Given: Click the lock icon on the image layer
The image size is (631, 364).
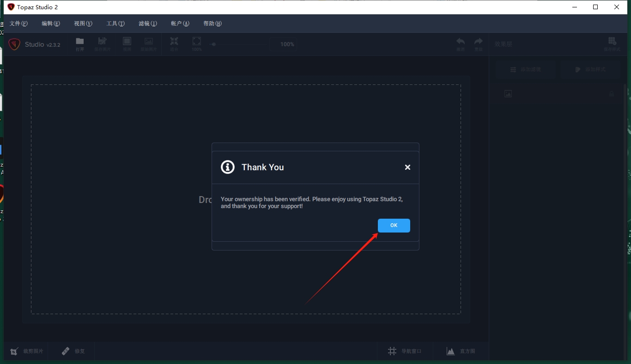Looking at the screenshot, I should [x=612, y=94].
